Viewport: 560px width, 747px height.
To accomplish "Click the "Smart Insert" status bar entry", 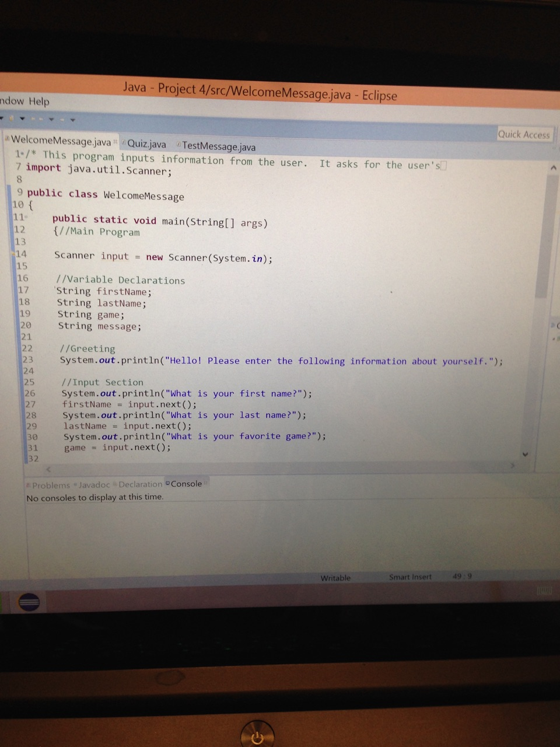I will click(x=410, y=577).
